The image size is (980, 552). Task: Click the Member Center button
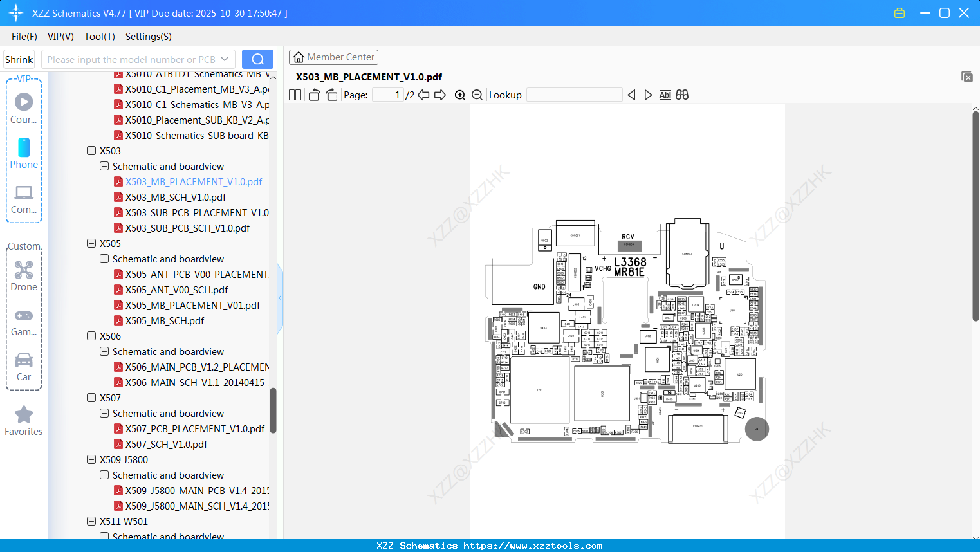(x=333, y=57)
